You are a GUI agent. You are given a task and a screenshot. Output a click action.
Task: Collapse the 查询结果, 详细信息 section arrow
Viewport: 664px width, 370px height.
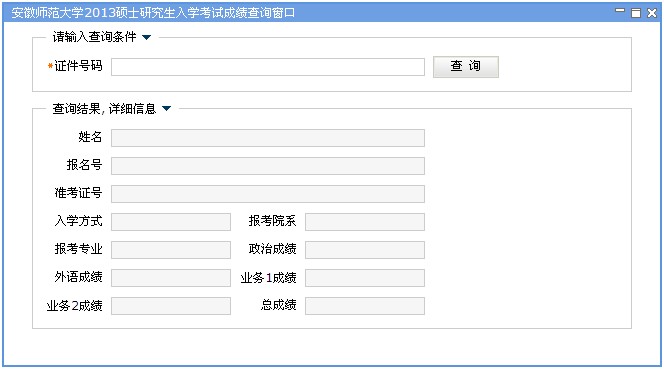tap(166, 108)
